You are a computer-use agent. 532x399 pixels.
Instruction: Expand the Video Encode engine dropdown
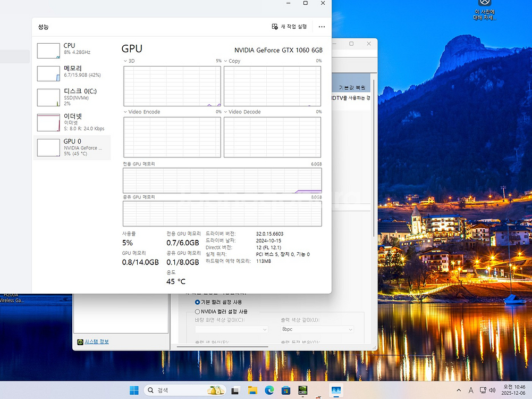[125, 112]
